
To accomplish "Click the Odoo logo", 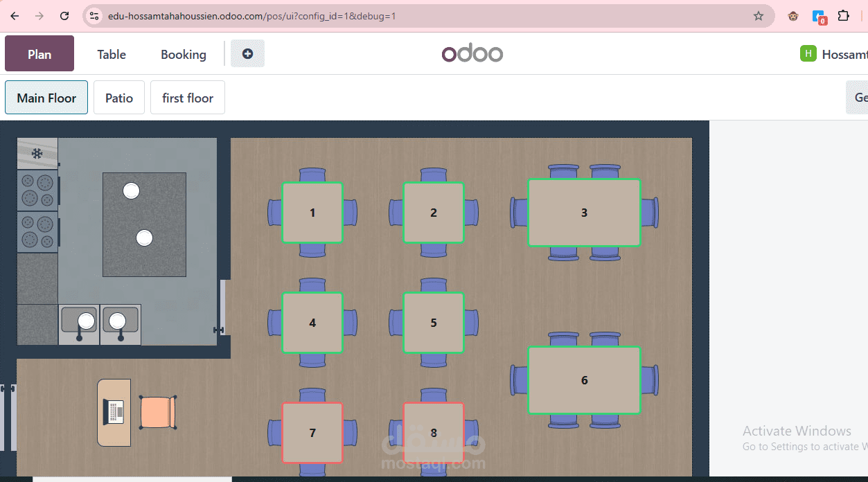I will [472, 53].
